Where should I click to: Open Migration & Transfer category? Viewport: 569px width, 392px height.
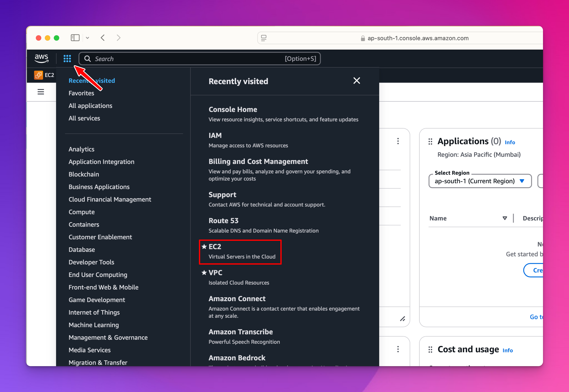click(x=98, y=362)
